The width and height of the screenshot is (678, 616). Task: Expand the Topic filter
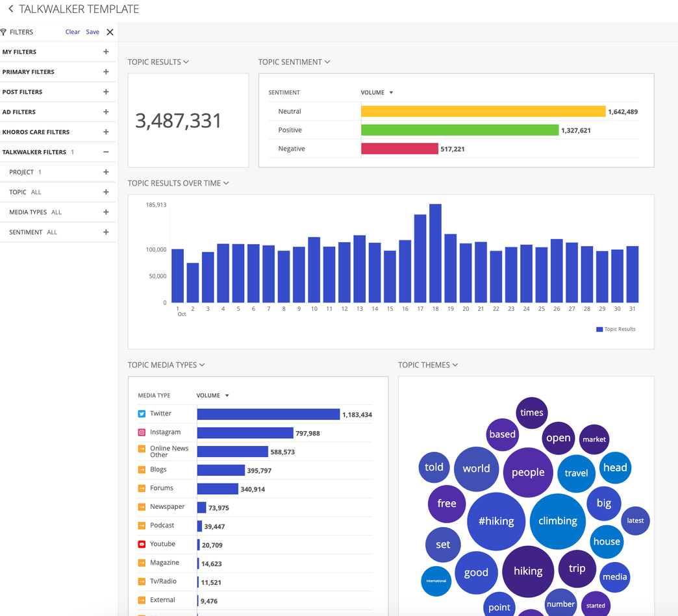coord(106,192)
